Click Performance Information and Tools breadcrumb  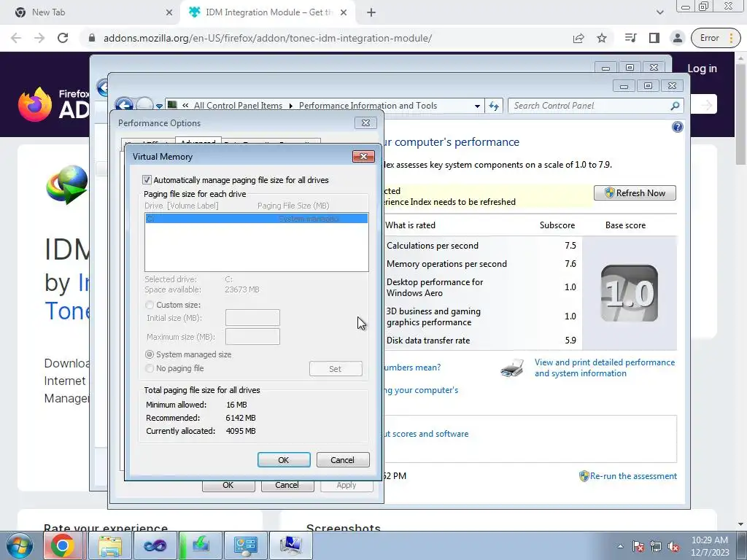[368, 106]
